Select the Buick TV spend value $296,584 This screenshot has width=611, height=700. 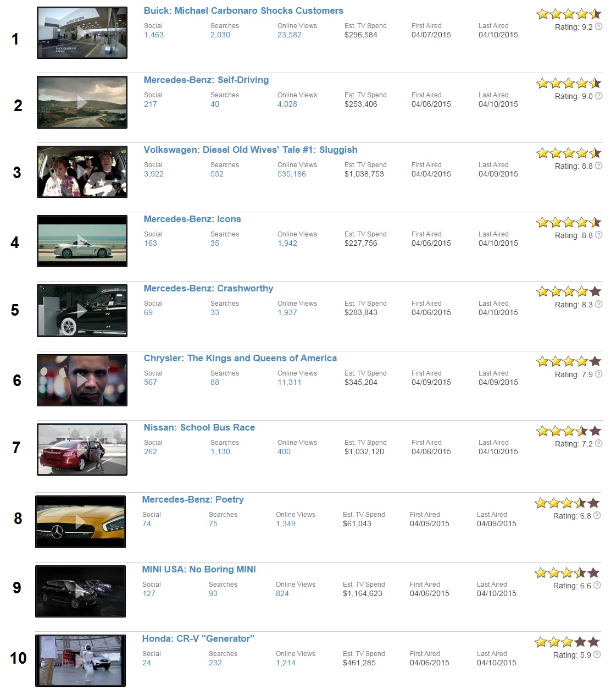(x=361, y=35)
